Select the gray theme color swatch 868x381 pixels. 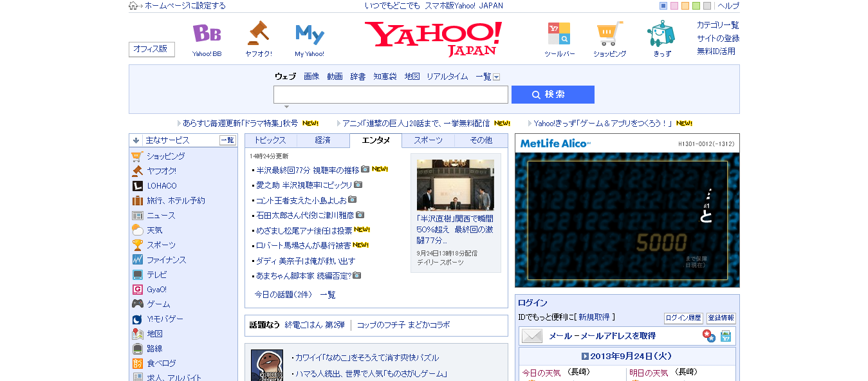707,6
